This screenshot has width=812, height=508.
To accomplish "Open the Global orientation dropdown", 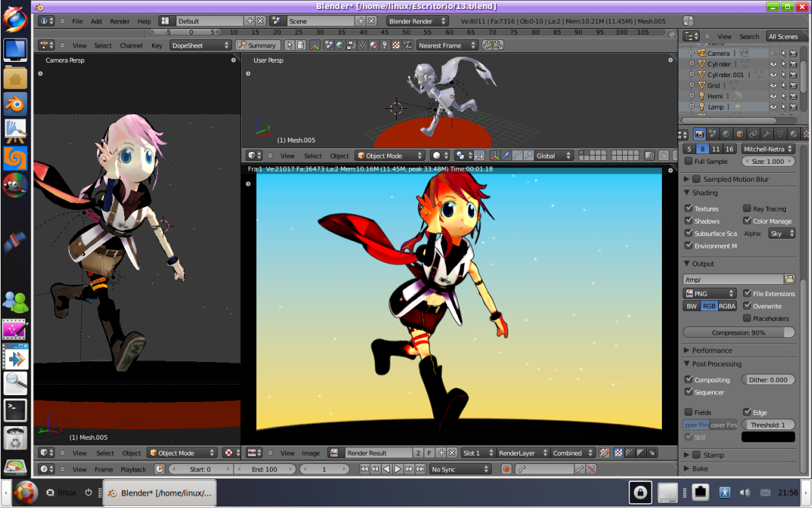I will [553, 156].
